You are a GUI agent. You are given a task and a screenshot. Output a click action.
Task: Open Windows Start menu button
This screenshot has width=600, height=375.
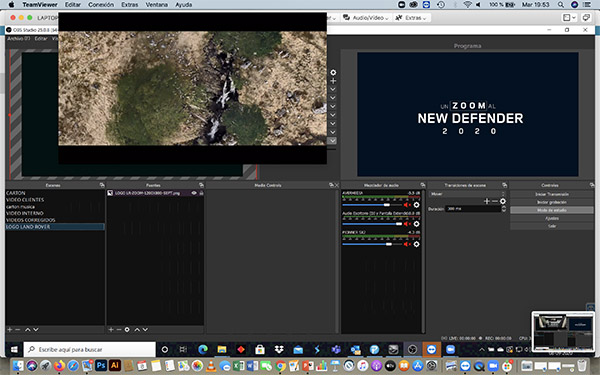[x=14, y=349]
